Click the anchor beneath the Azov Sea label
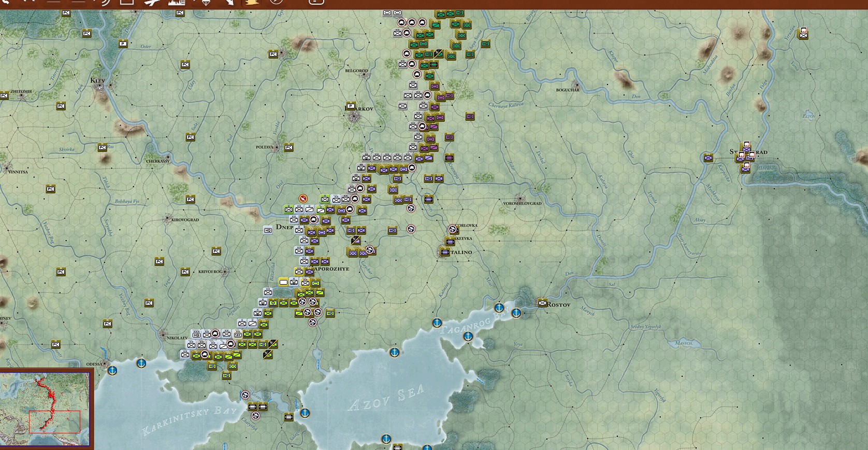The width and height of the screenshot is (868, 450). (x=386, y=439)
